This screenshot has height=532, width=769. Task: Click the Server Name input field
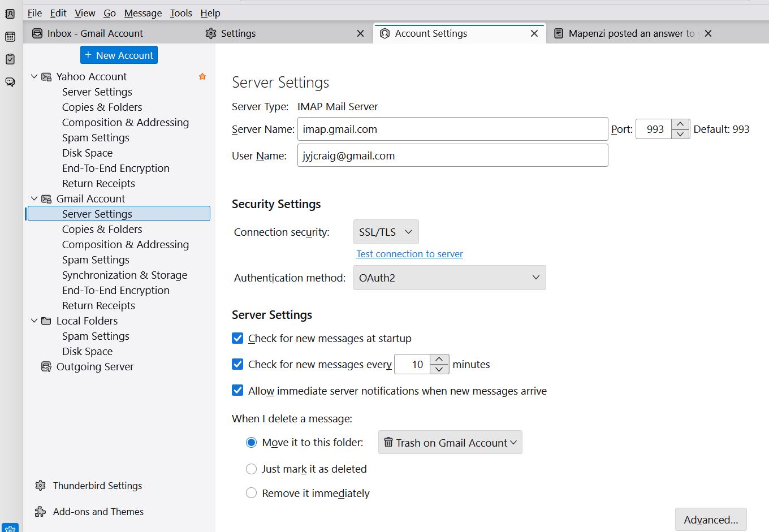coord(452,129)
